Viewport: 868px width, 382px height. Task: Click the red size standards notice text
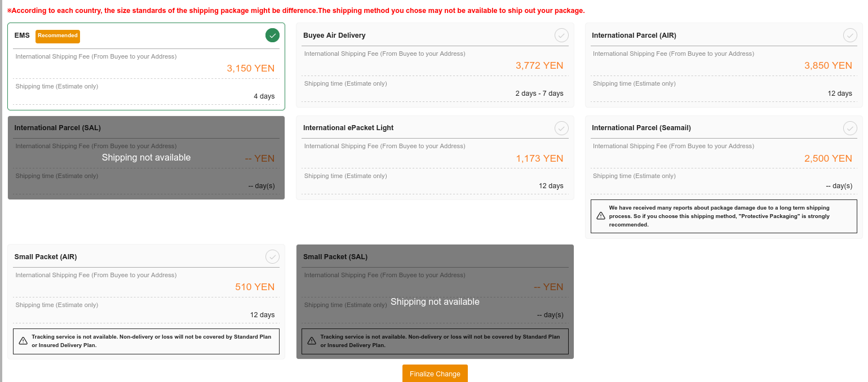pyautogui.click(x=296, y=11)
